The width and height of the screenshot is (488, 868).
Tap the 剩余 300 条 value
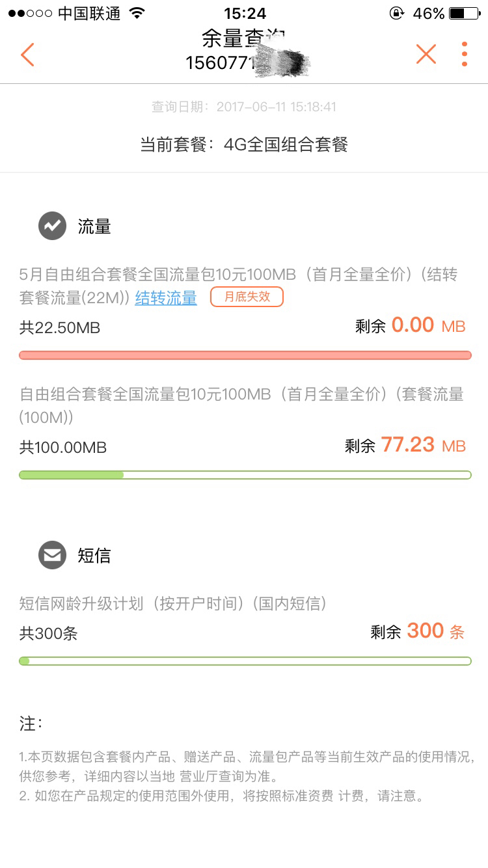[418, 631]
